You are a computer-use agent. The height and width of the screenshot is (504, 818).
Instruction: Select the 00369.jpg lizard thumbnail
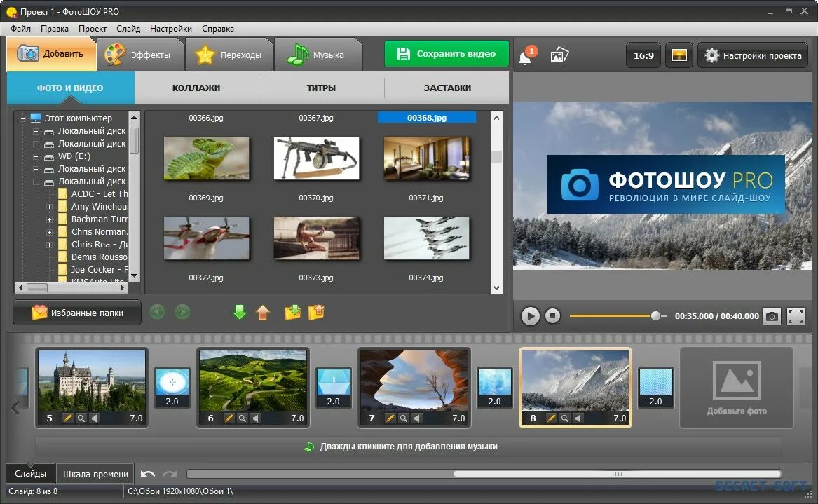[206, 158]
